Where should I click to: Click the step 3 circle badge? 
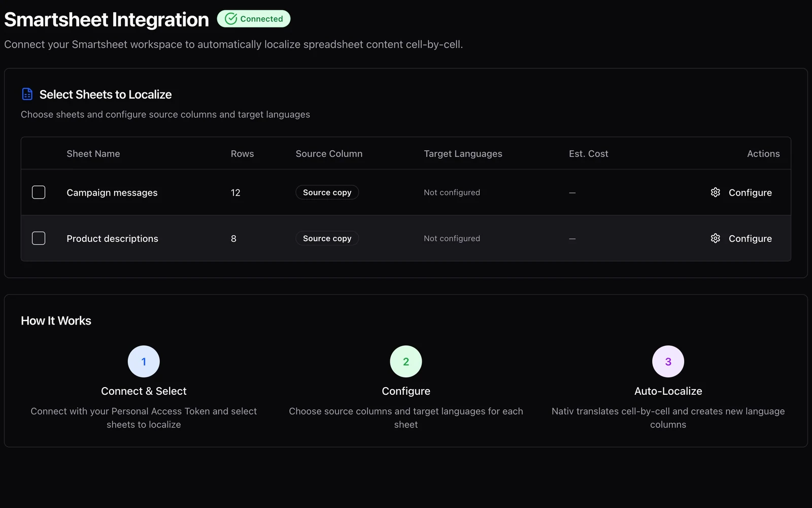[668, 362]
